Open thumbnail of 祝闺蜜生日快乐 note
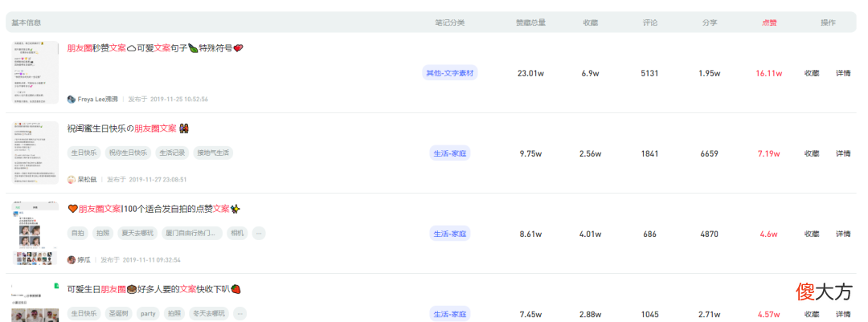This screenshot has width=868, height=322. click(x=35, y=153)
